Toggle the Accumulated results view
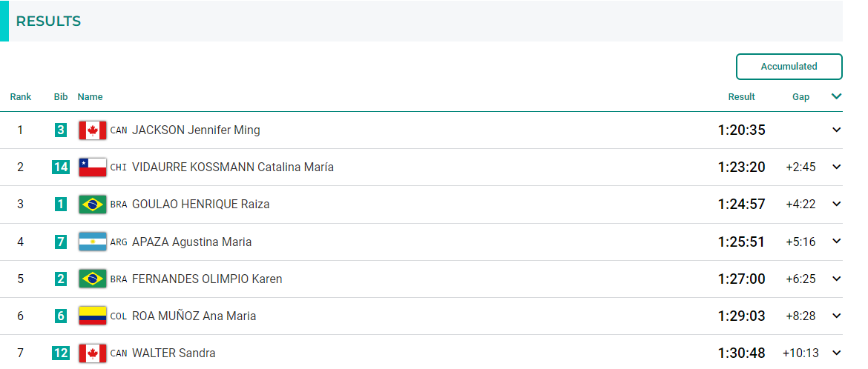 (789, 67)
